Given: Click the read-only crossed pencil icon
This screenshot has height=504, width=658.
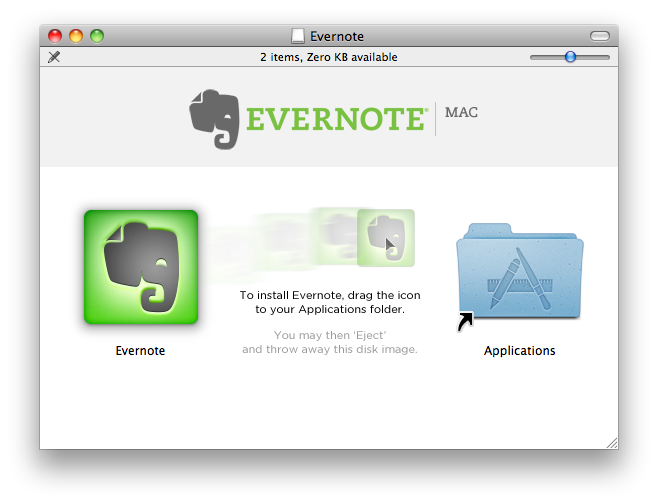Looking at the screenshot, I should click(54, 57).
